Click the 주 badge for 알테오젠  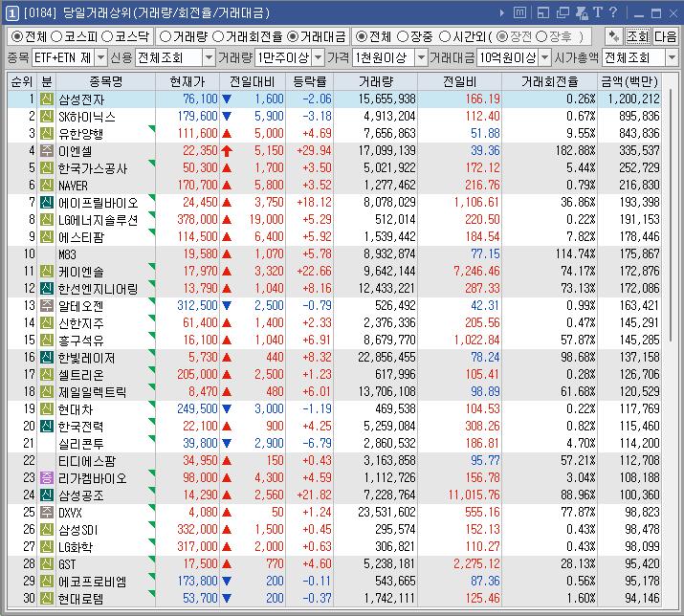(x=47, y=306)
